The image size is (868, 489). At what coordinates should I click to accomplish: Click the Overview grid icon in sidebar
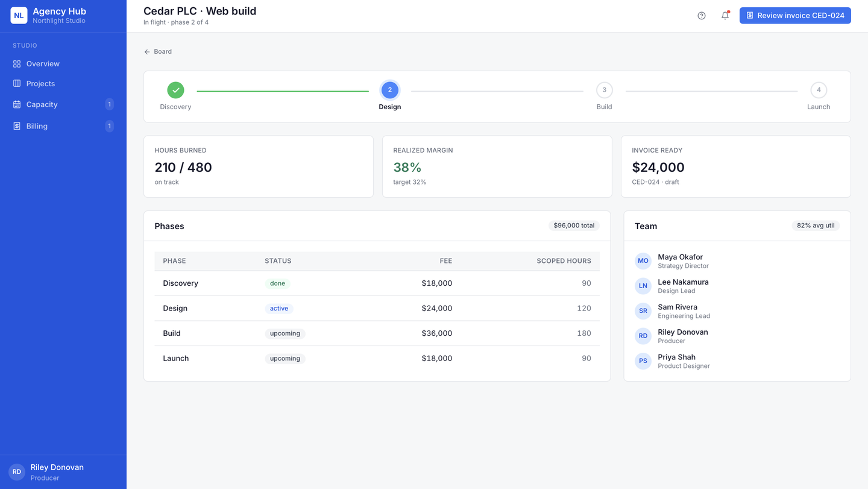pos(17,64)
